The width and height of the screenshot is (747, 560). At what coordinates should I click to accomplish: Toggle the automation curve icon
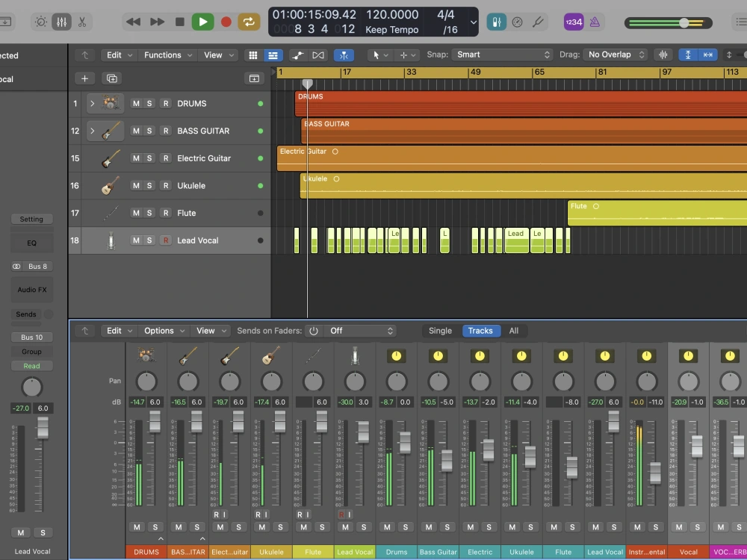(x=298, y=55)
